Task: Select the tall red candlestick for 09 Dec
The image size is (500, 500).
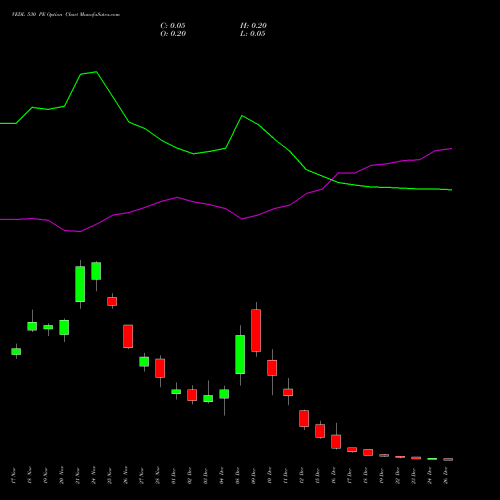Action: tap(256, 330)
